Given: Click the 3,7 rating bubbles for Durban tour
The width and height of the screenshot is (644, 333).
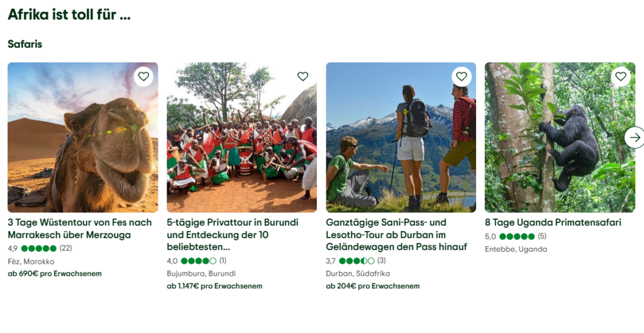Looking at the screenshot, I should coord(356,261).
